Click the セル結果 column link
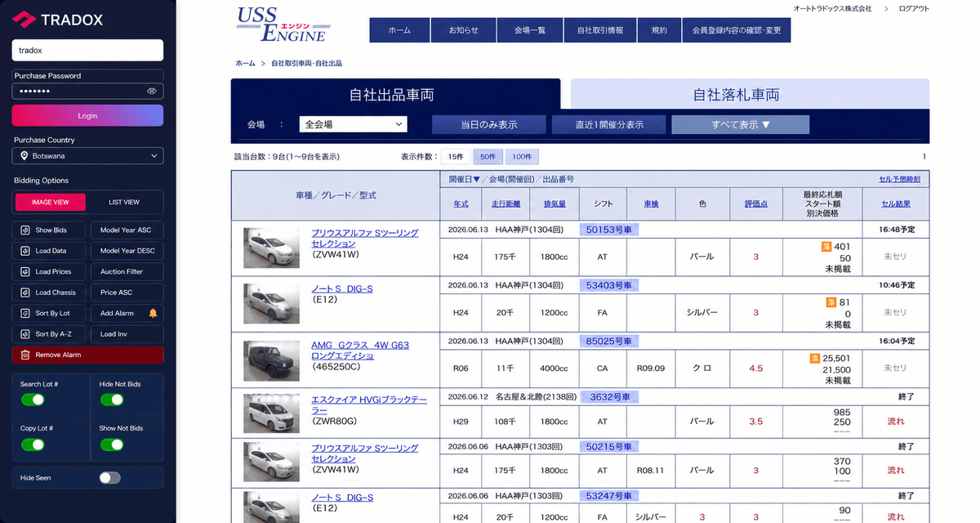This screenshot has width=980, height=523. (x=895, y=203)
